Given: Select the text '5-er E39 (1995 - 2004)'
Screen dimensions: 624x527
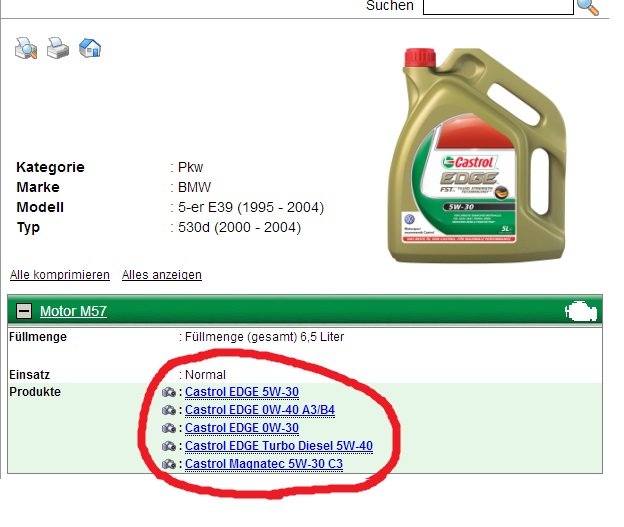Looking at the screenshot, I should pyautogui.click(x=251, y=207).
